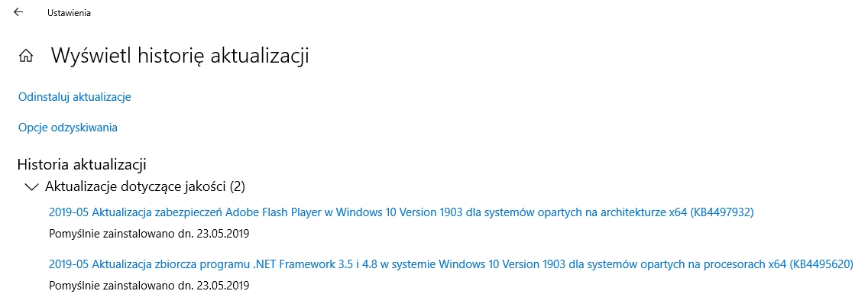Click the Ustawienia window title text
This screenshot has width=868, height=304.
70,13
